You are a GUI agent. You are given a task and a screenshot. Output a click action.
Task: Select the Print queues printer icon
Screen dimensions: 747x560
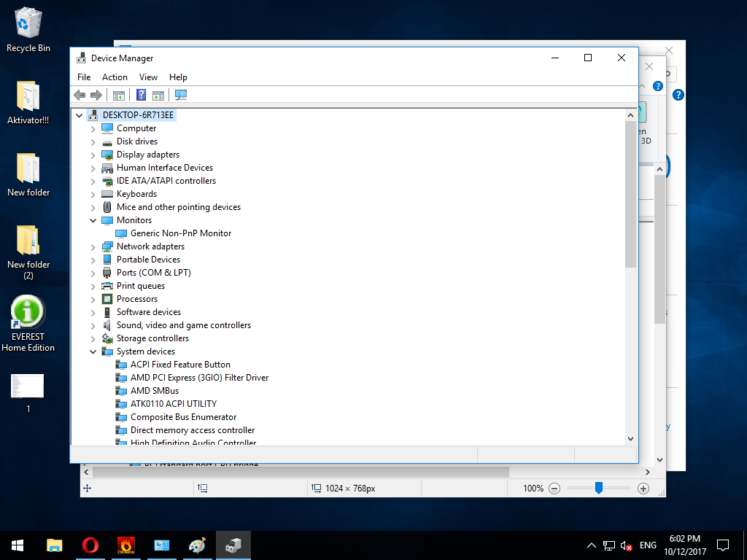pos(107,286)
